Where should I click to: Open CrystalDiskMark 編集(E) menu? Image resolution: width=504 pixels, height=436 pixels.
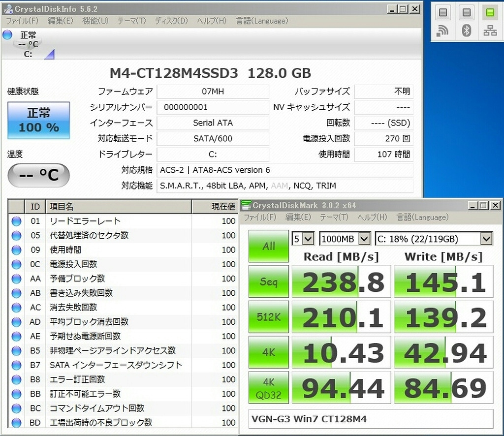pos(298,217)
